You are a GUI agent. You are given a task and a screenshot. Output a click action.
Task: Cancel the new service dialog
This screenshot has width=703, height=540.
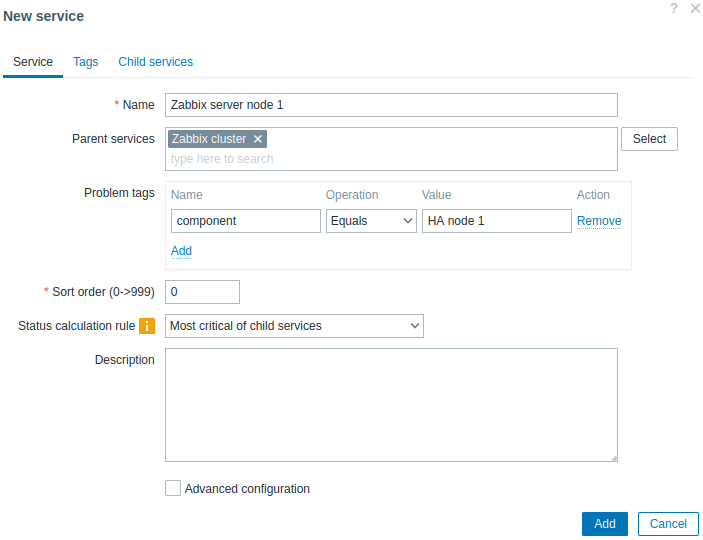click(x=668, y=524)
